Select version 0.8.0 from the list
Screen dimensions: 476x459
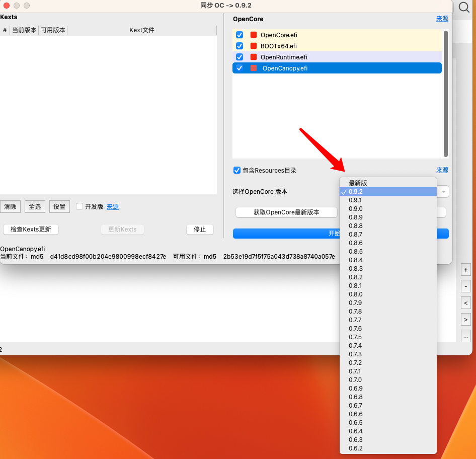[x=388, y=294]
